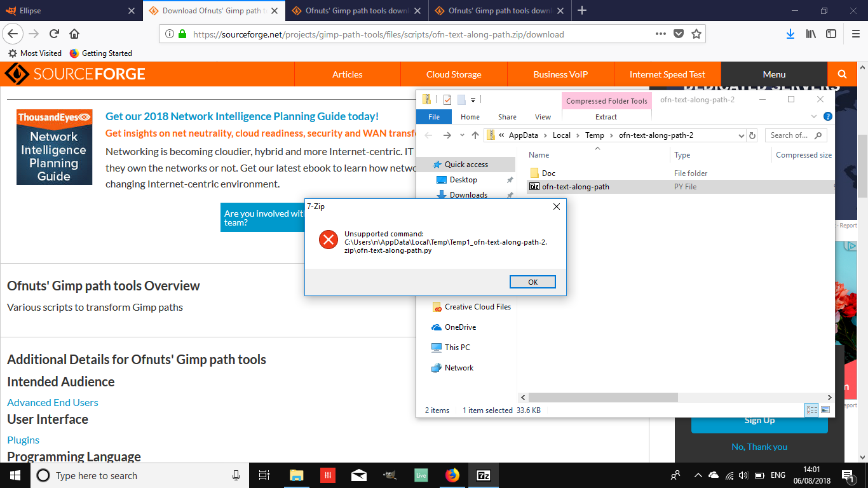Open Explorer help
868x488 pixels.
(827, 117)
